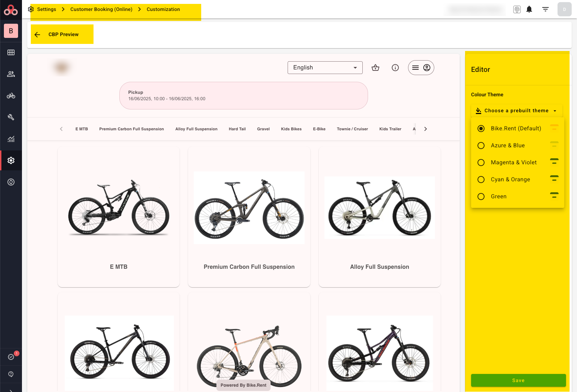Open the beige gravel bike card

(249, 342)
